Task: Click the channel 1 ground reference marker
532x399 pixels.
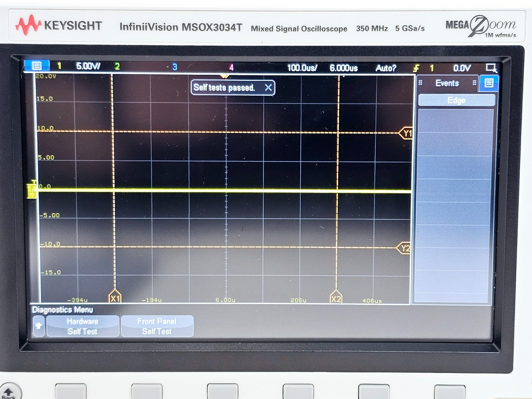Action: point(32,190)
